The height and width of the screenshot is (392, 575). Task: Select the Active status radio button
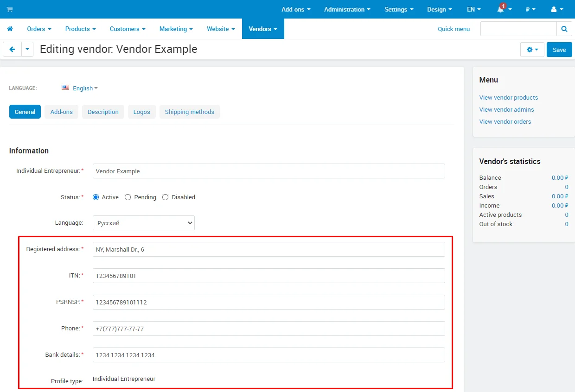96,197
